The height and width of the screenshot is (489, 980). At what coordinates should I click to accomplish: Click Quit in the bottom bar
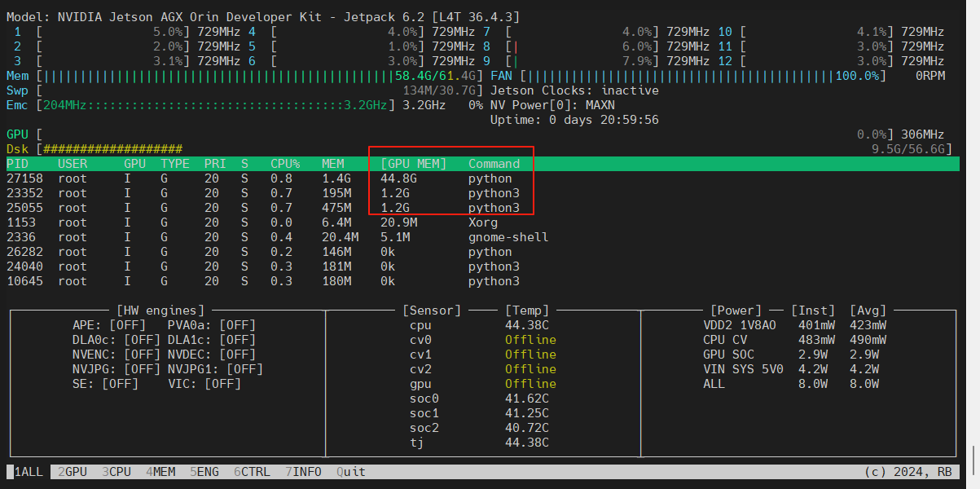(x=351, y=472)
